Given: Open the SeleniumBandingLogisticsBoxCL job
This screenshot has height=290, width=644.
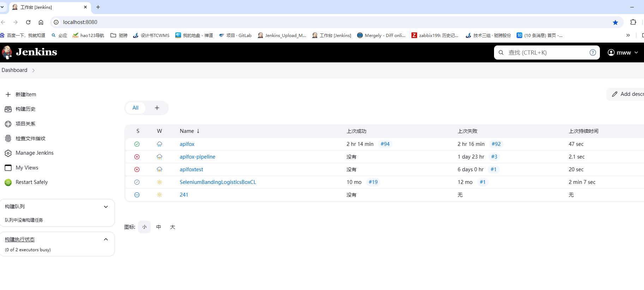Looking at the screenshot, I should [218, 182].
